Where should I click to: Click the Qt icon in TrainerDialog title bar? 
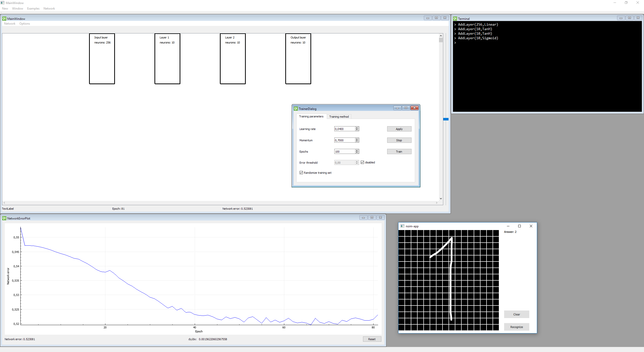coord(296,109)
